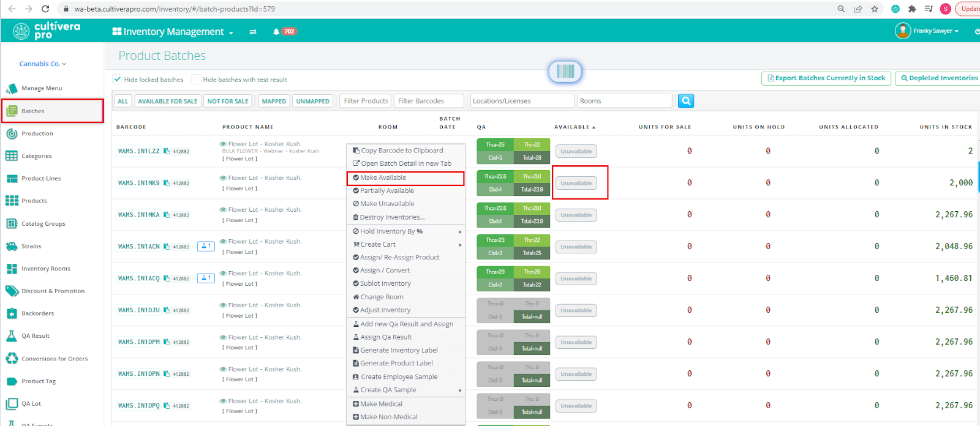
Task: Toggle Unavailable status for WAMS.IN1LZZ
Action: 576,151
